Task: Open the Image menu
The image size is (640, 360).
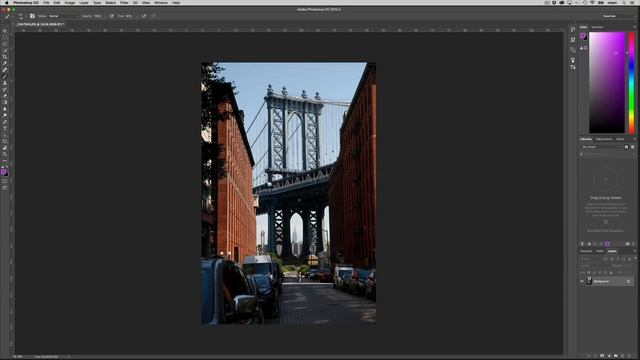Action: pyautogui.click(x=69, y=2)
